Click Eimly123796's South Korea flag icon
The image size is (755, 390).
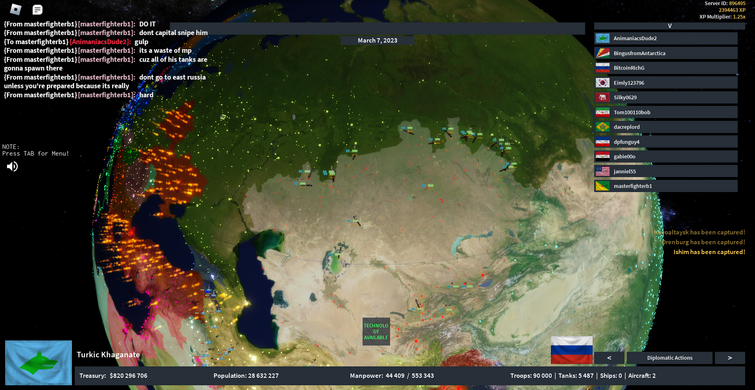click(x=602, y=83)
